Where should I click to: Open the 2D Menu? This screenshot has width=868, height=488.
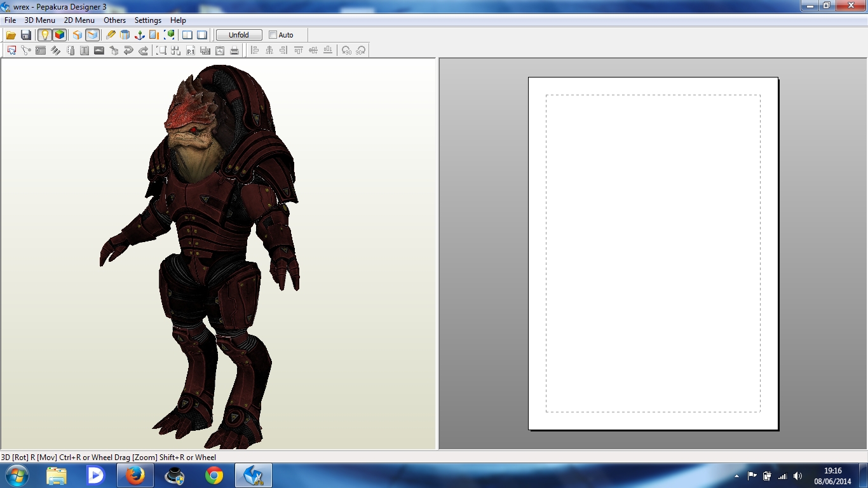pyautogui.click(x=79, y=20)
